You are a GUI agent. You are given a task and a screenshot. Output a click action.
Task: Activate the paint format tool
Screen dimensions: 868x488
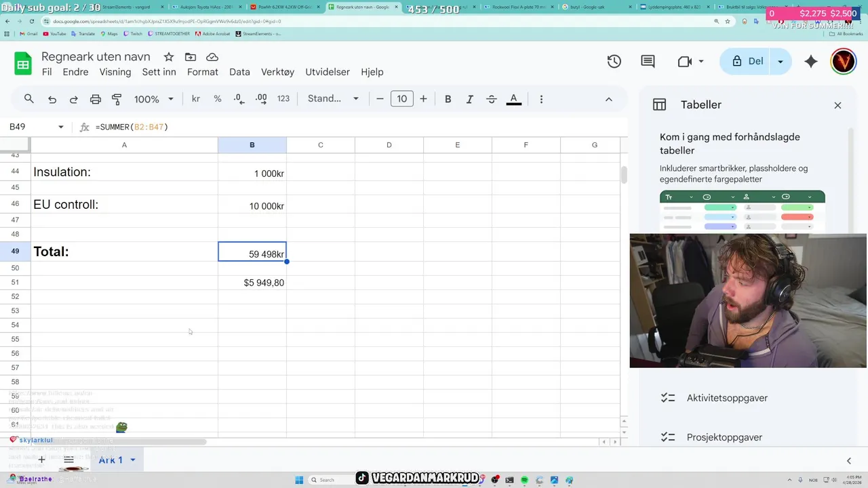coord(117,99)
